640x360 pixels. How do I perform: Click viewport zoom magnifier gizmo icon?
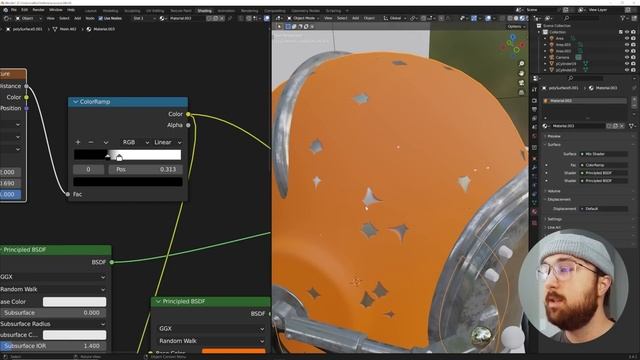pos(521,64)
